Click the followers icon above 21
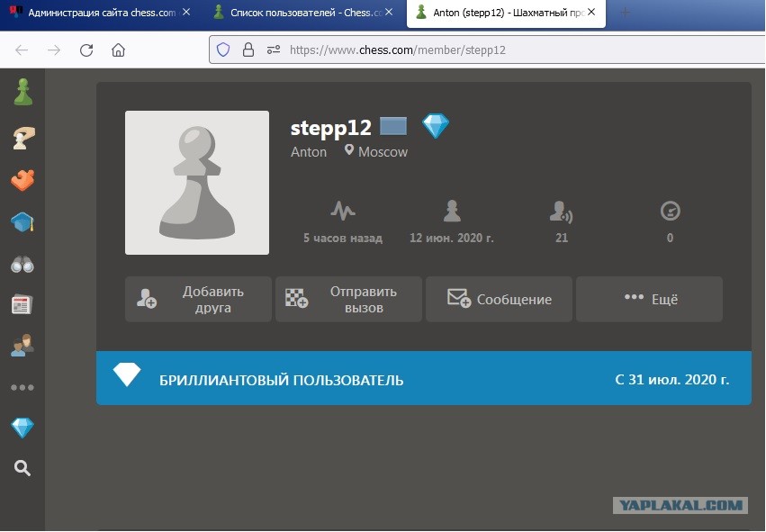This screenshot has width=766, height=532. (561, 212)
